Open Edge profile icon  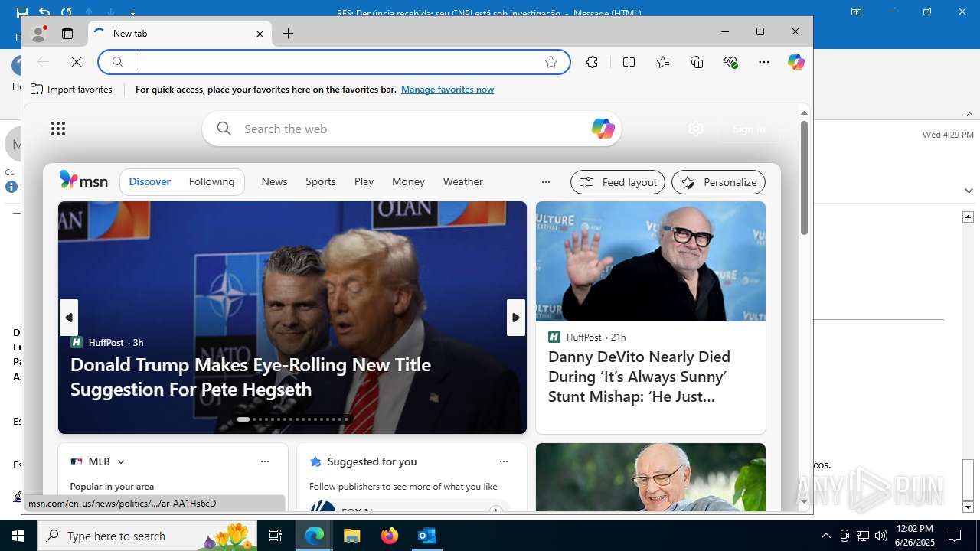tap(38, 34)
